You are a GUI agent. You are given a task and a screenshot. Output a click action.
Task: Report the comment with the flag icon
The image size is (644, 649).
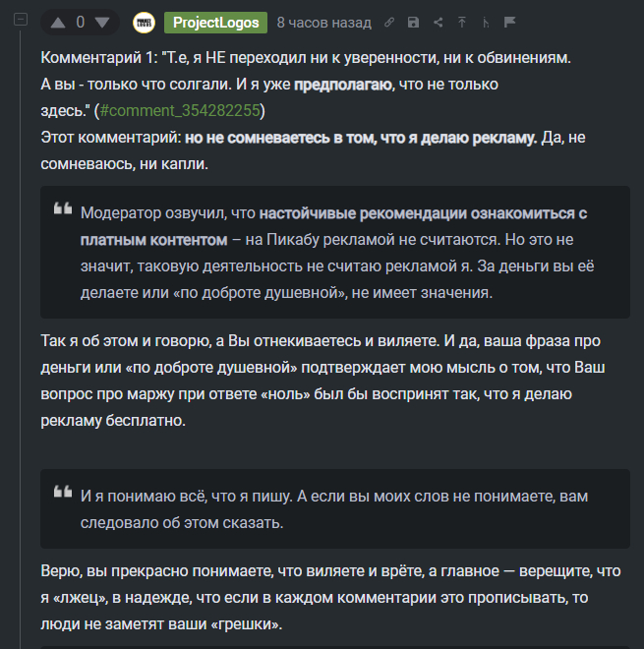(509, 23)
